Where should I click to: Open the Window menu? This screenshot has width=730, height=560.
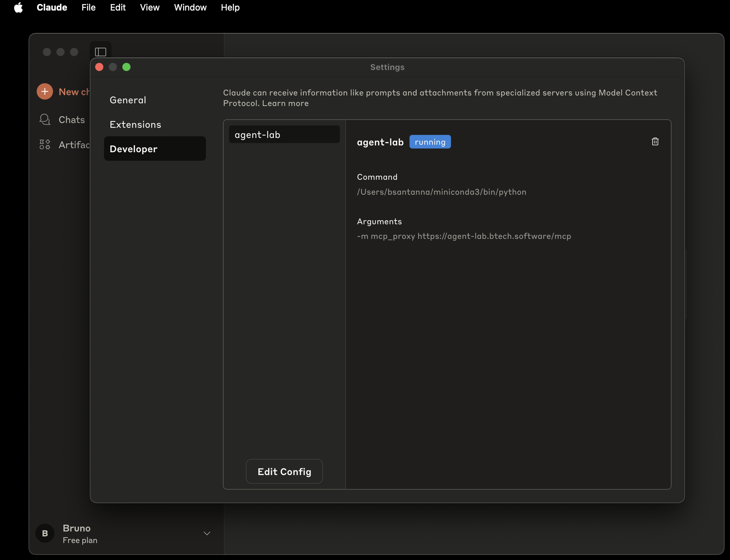click(190, 7)
